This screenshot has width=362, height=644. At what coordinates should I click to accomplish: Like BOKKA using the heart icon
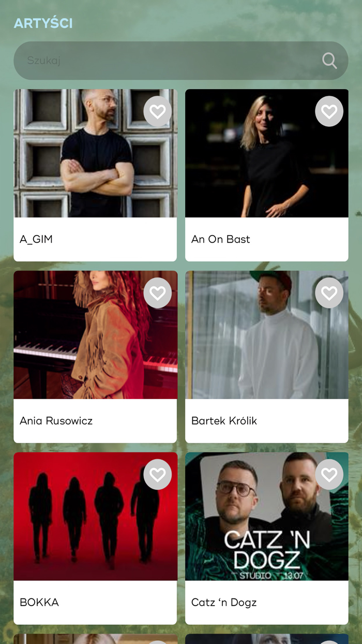click(158, 475)
